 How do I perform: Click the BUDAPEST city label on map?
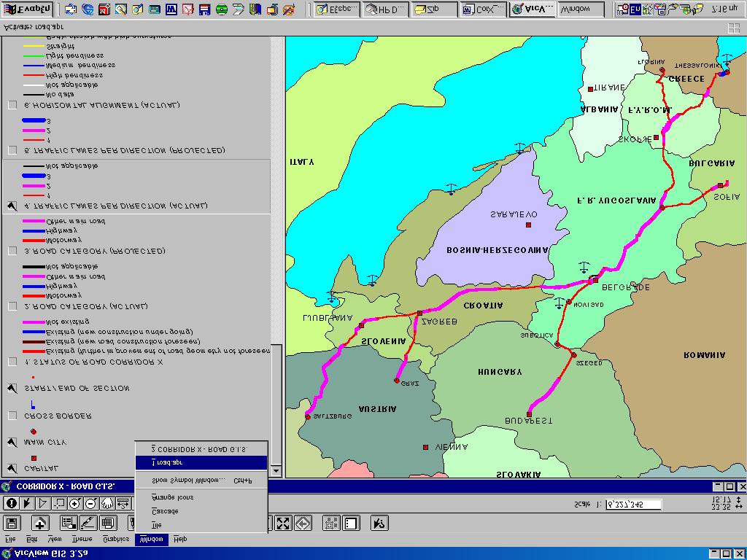[x=529, y=421]
